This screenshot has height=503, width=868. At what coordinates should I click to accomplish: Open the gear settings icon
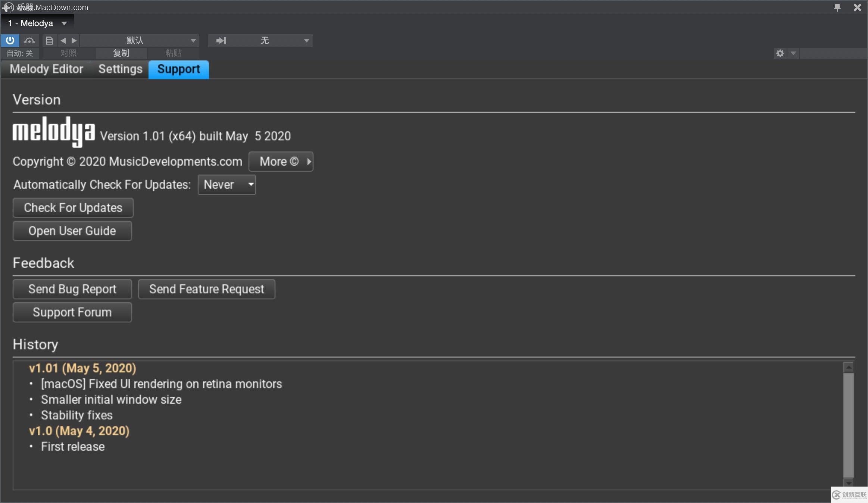(780, 53)
